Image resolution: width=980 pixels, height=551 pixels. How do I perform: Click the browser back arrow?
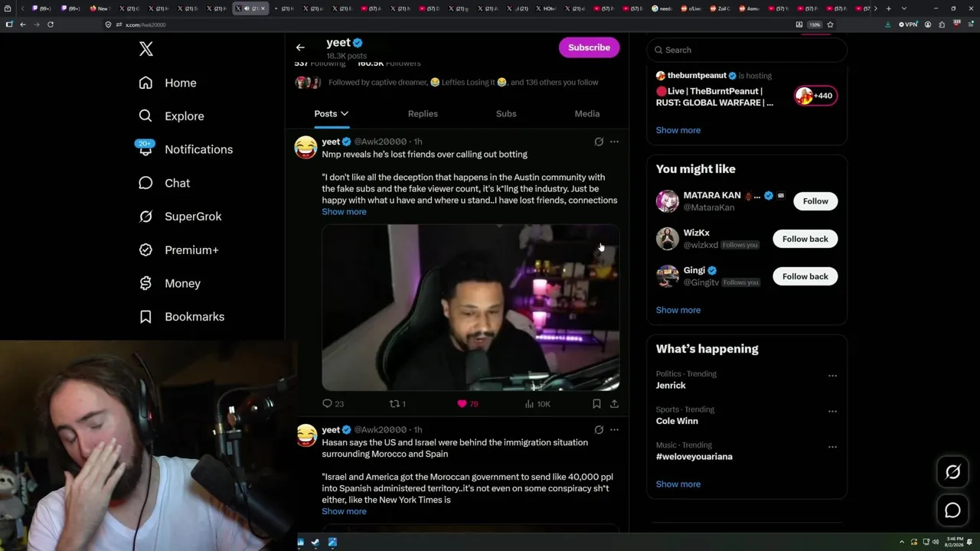(23, 24)
